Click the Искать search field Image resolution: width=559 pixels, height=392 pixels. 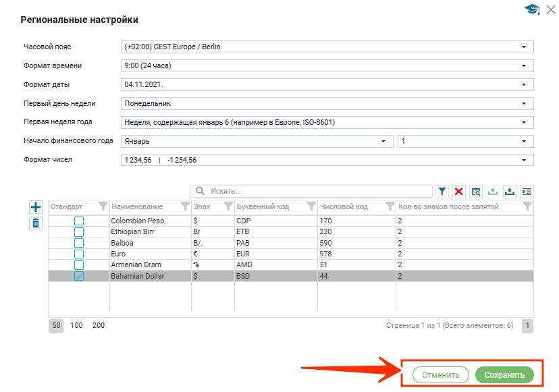[317, 192]
